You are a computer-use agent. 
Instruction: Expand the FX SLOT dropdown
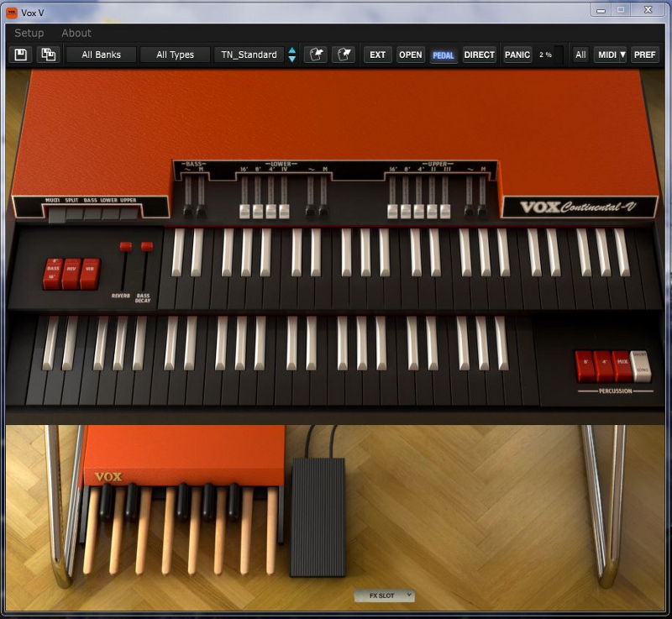pos(385,595)
